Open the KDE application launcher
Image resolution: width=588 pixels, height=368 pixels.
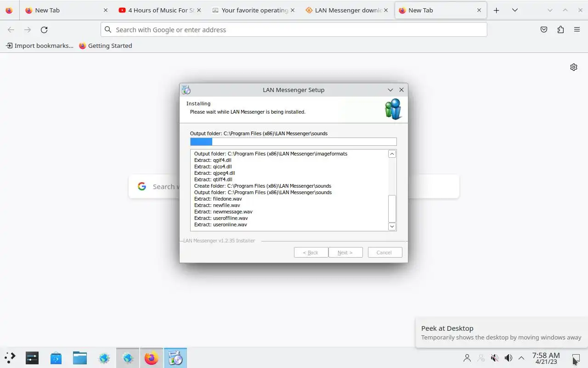tap(10, 358)
